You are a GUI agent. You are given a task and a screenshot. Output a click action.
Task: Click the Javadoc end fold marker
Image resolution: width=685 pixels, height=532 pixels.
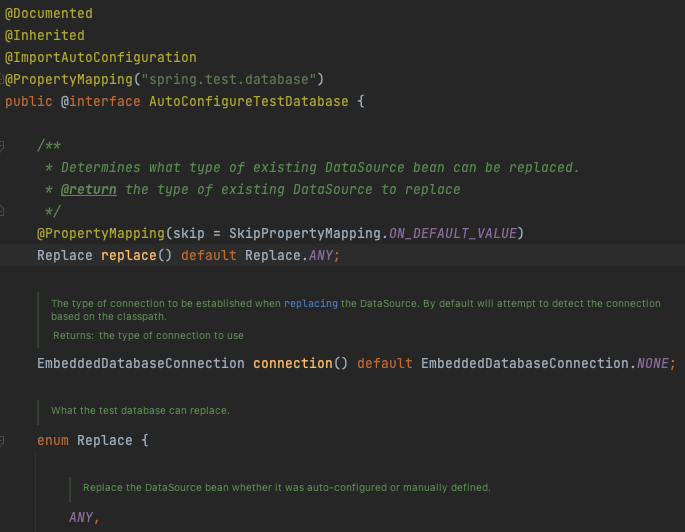2,211
